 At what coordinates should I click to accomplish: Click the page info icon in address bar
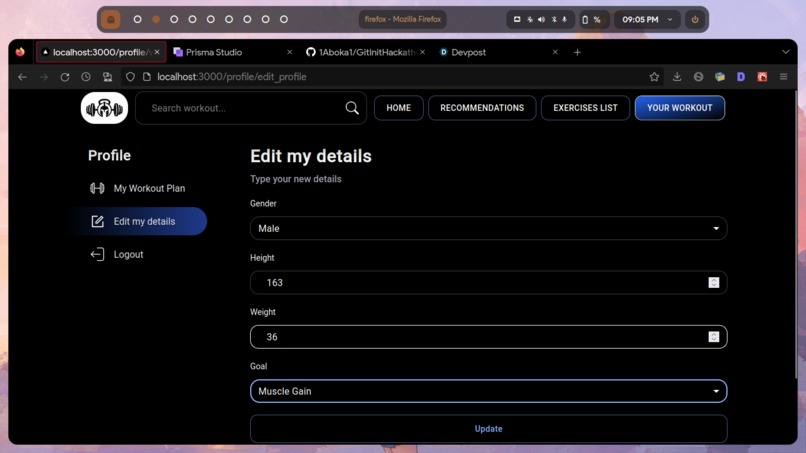tap(147, 77)
